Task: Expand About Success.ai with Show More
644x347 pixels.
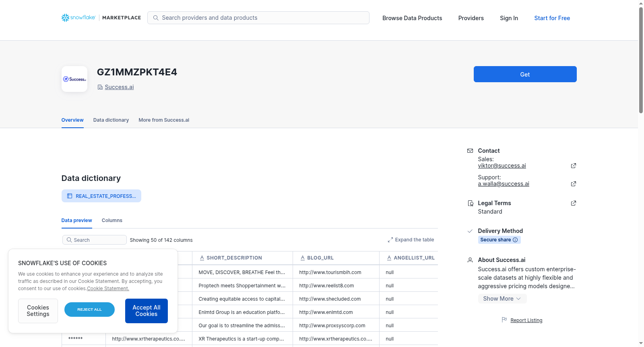Action: 502,299
